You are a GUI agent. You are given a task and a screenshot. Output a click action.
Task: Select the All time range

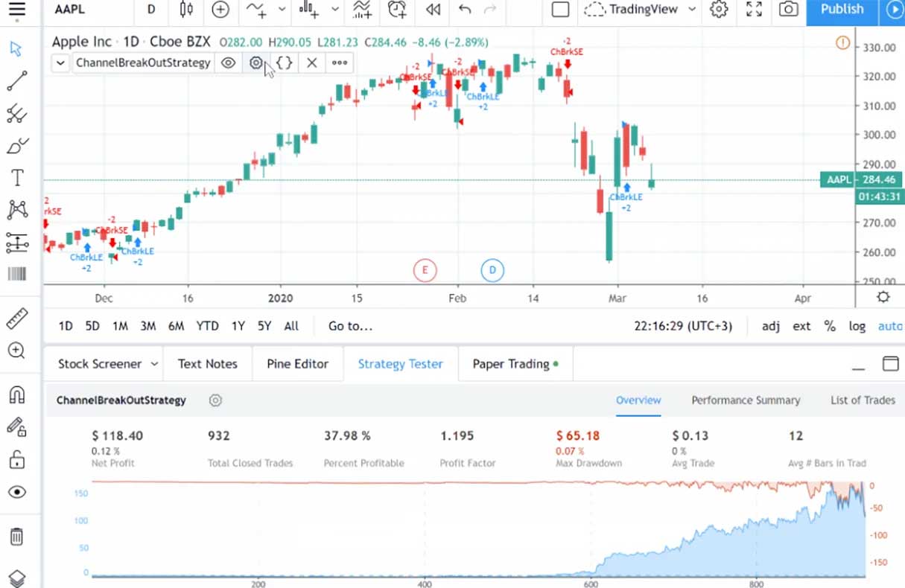(x=291, y=326)
